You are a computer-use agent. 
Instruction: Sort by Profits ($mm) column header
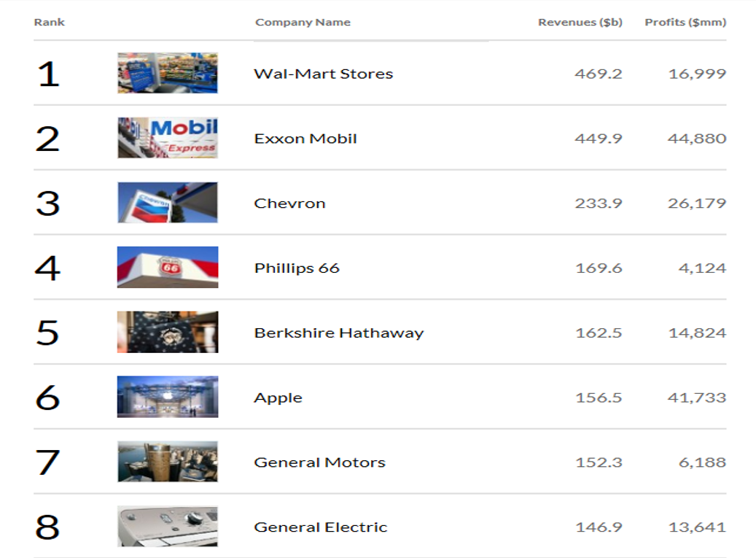point(685,22)
